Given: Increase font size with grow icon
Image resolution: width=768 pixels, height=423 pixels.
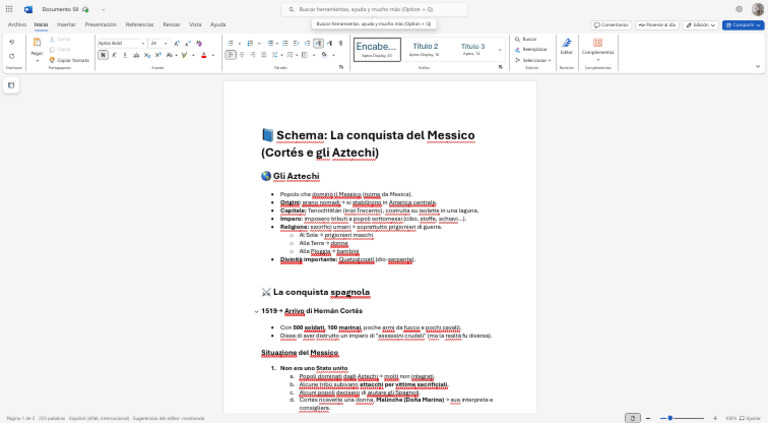Looking at the screenshot, I should click(x=177, y=43).
